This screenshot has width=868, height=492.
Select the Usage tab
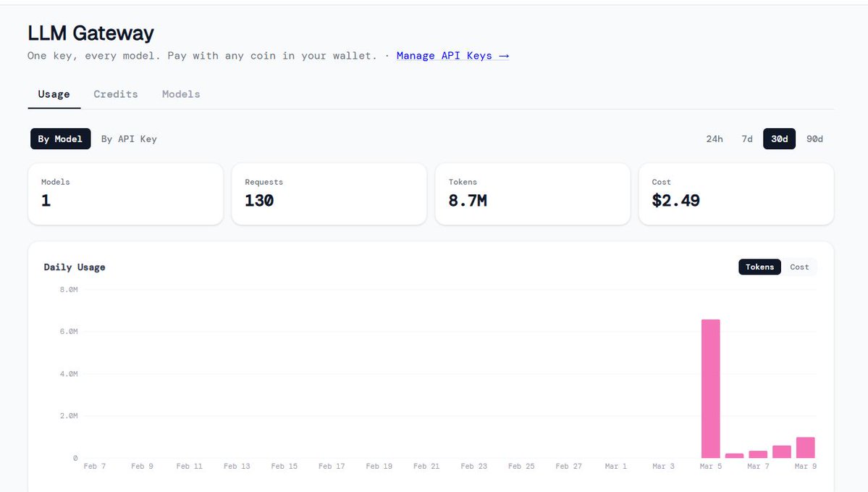pos(54,93)
